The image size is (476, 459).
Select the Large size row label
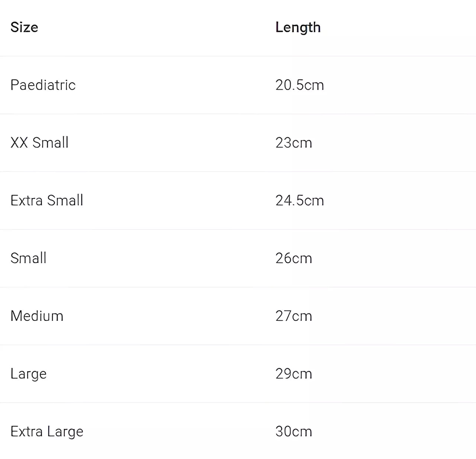point(28,374)
